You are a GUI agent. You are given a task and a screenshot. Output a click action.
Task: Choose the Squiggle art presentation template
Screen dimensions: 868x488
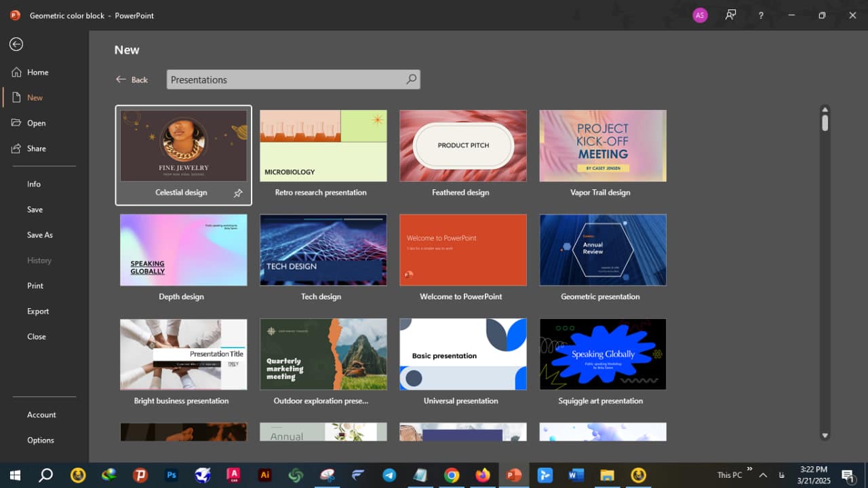(602, 354)
